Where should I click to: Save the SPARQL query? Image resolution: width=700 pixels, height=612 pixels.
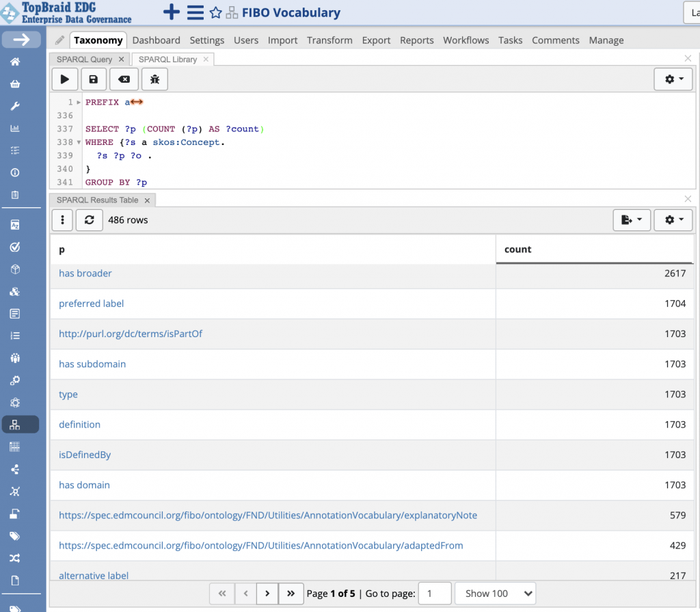coord(93,79)
